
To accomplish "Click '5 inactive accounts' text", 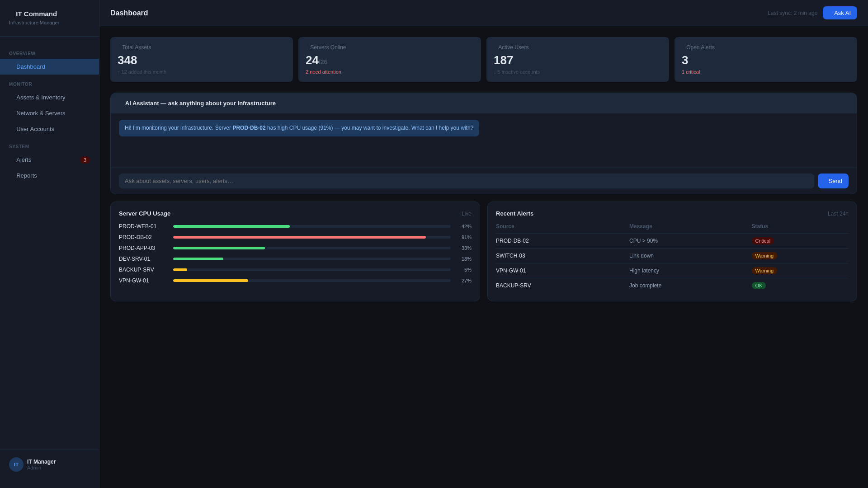I will [x=517, y=72].
